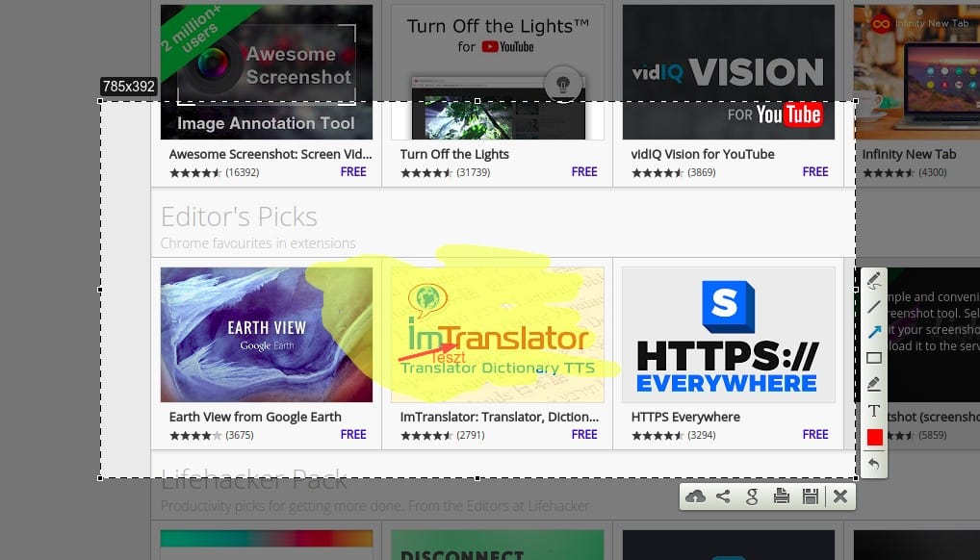
Task: Click the (4300) rating count
Action: point(933,172)
